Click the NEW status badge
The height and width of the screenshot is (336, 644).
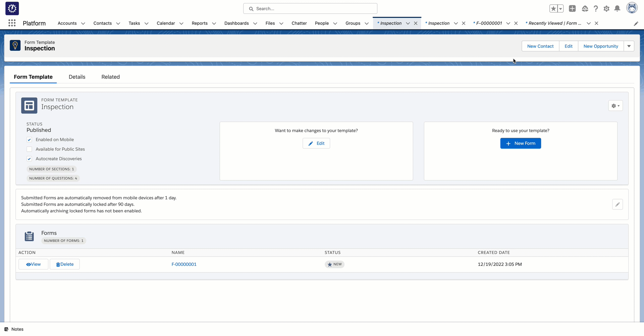(x=334, y=264)
